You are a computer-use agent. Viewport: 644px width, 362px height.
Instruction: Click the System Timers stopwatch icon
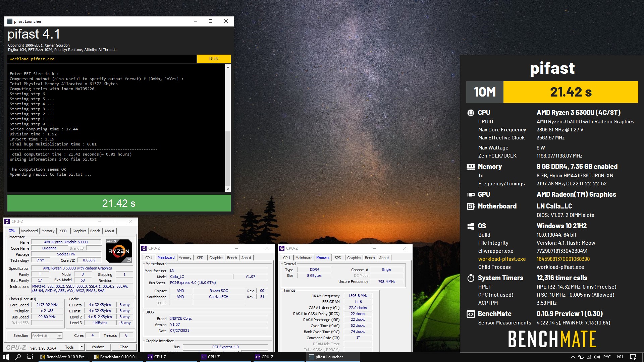471,278
